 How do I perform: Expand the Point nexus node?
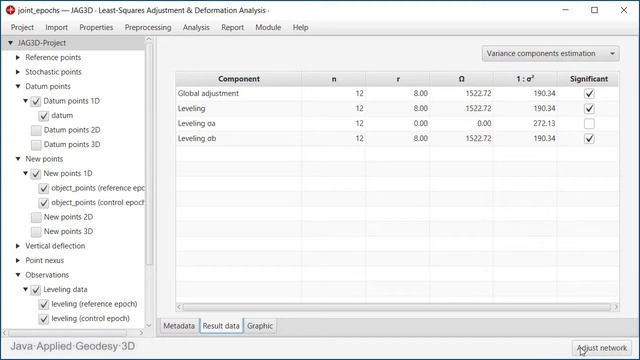point(18,260)
